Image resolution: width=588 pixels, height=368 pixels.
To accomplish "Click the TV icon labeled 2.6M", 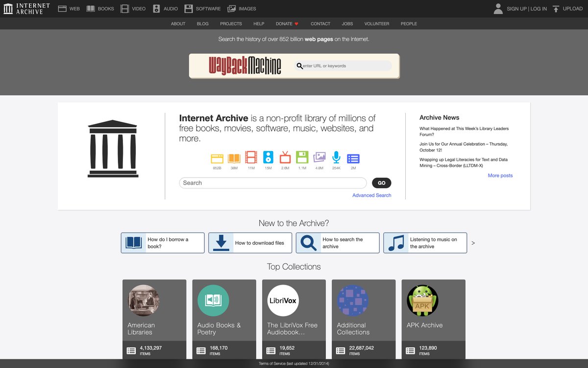I will [x=285, y=158].
